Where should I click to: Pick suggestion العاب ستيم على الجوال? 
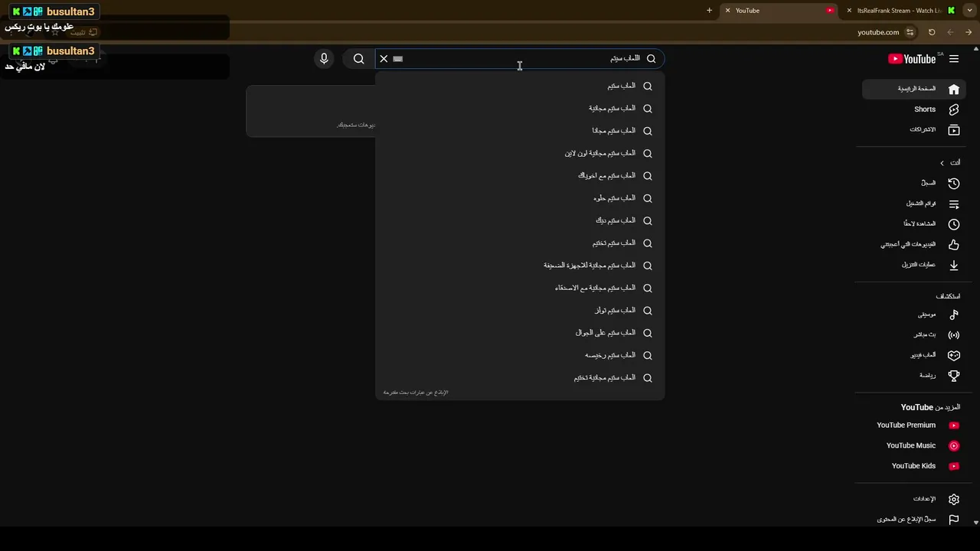(x=520, y=333)
